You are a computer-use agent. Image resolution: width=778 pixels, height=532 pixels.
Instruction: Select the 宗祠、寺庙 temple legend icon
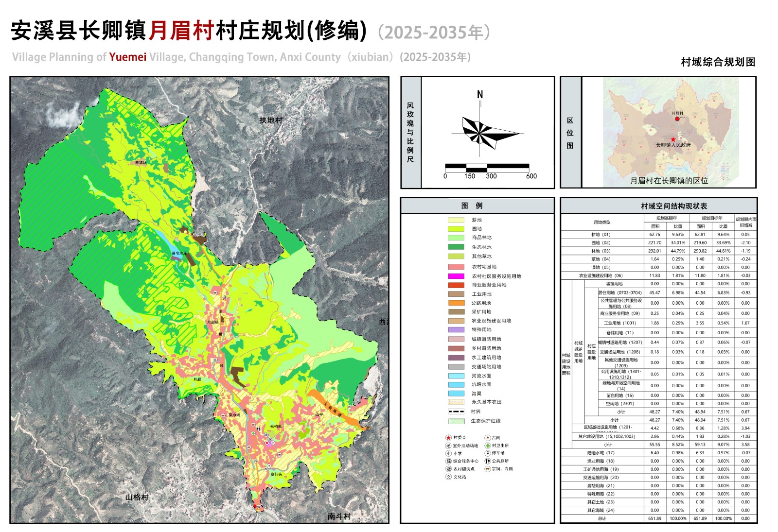487,469
